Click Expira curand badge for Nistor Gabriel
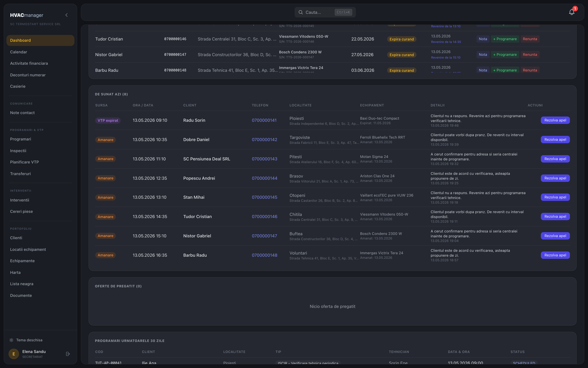Screen dimensions: 588x368 pyautogui.click(x=402, y=55)
